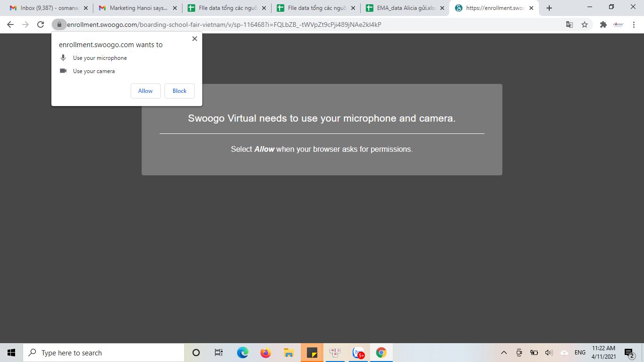
Task: Open a new browser tab
Action: tap(549, 8)
